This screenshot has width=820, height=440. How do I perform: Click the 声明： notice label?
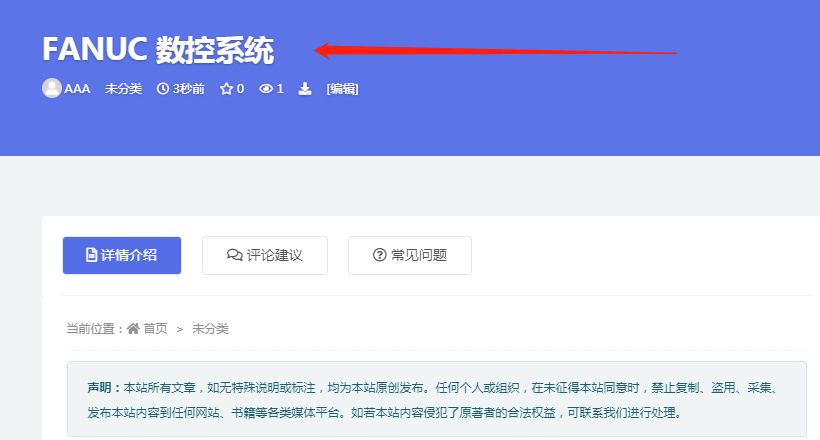tap(104, 388)
